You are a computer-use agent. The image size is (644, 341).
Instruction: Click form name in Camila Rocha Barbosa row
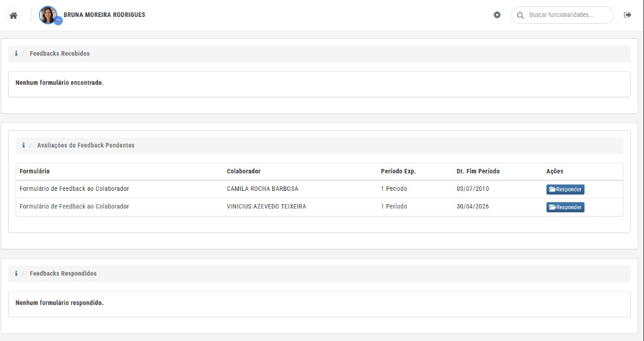pos(74,189)
